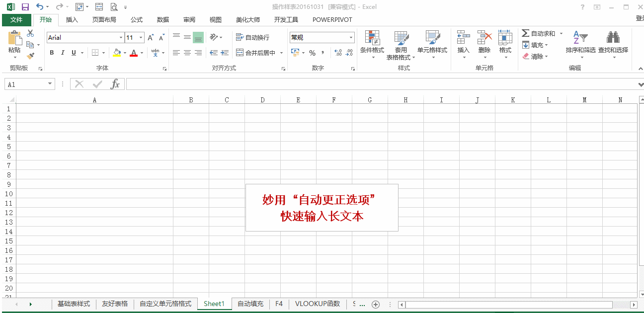The width and height of the screenshot is (644, 313).
Task: Toggle bold formatting
Action: pos(52,53)
